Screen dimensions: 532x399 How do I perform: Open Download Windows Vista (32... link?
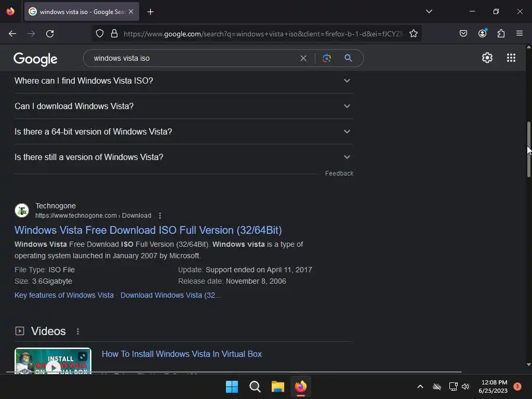pos(170,295)
